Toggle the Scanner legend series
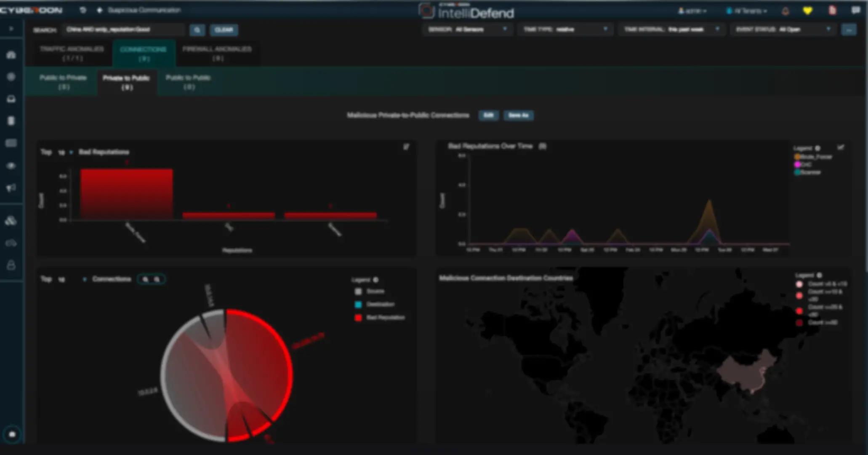 (x=807, y=172)
